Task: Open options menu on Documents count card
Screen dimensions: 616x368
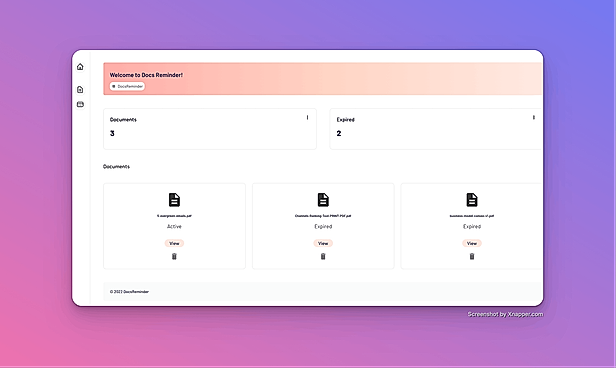Action: 307,117
